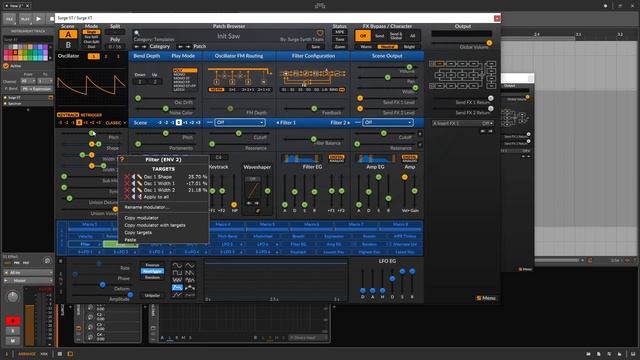The width and height of the screenshot is (640, 360).
Task: Select the highlighted envelope LFO shape icon
Action: click(177, 287)
